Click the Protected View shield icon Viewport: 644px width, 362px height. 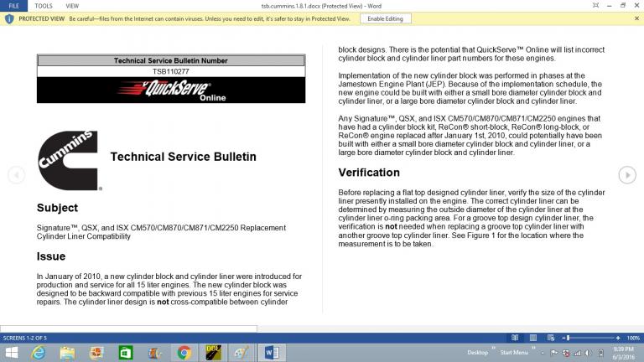tap(9, 18)
